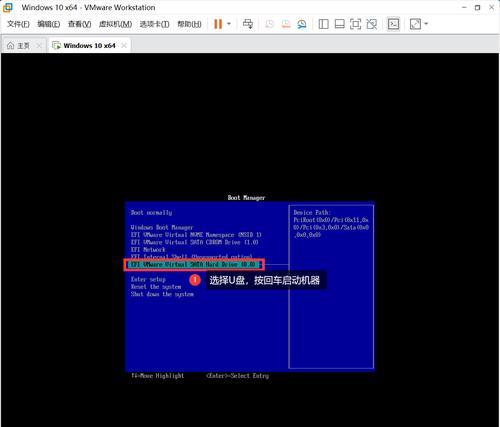This screenshot has height=427, width=500.
Task: Click the Device Path info panel
Action: click(x=331, y=286)
